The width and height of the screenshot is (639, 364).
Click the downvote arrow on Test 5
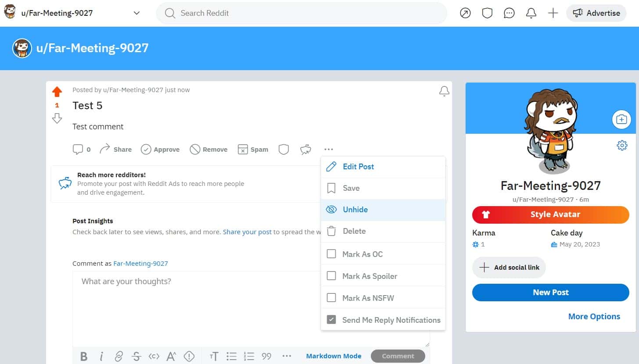tap(57, 118)
